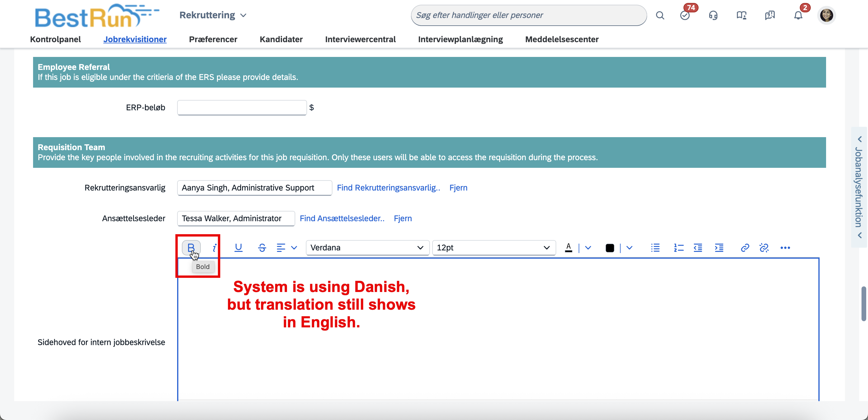Image resolution: width=868 pixels, height=420 pixels.
Task: Toggle Underline formatting in the editor toolbar
Action: (238, 248)
